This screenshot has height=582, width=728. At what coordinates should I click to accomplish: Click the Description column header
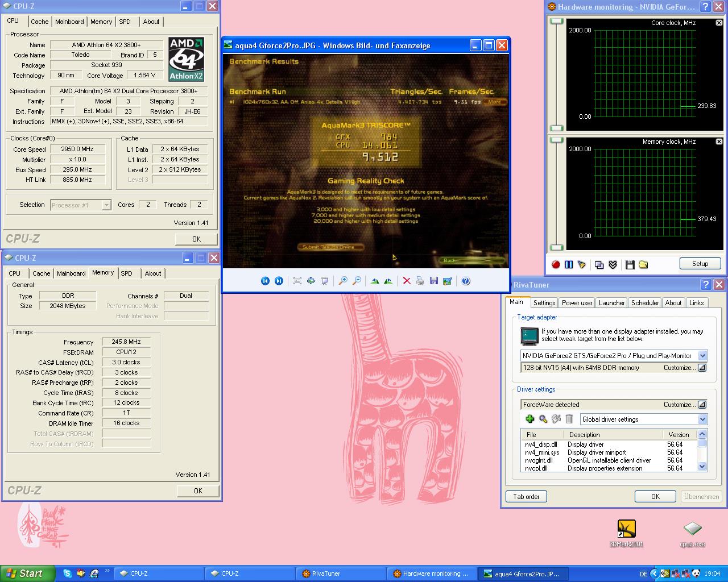(613, 435)
